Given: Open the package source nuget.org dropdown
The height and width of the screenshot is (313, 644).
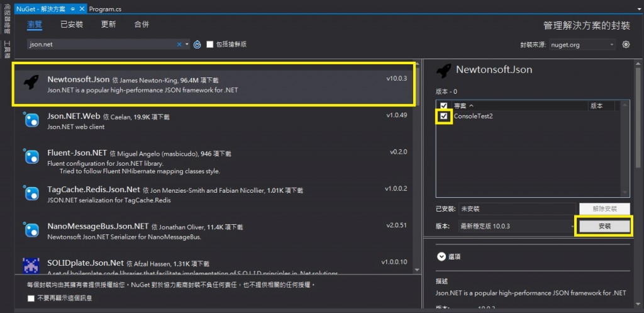Looking at the screenshot, I should (x=611, y=45).
